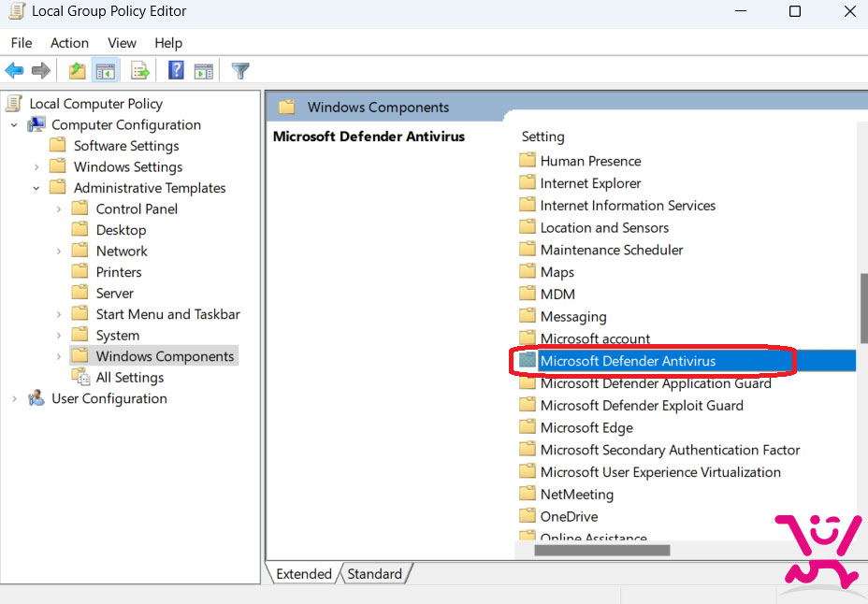Expand the Windows Settings node
868x604 pixels.
point(36,167)
